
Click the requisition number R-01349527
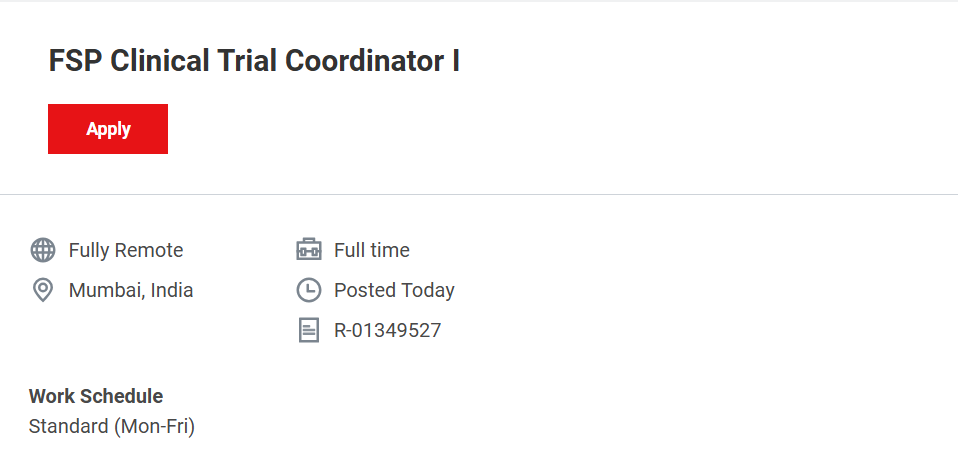tap(387, 330)
